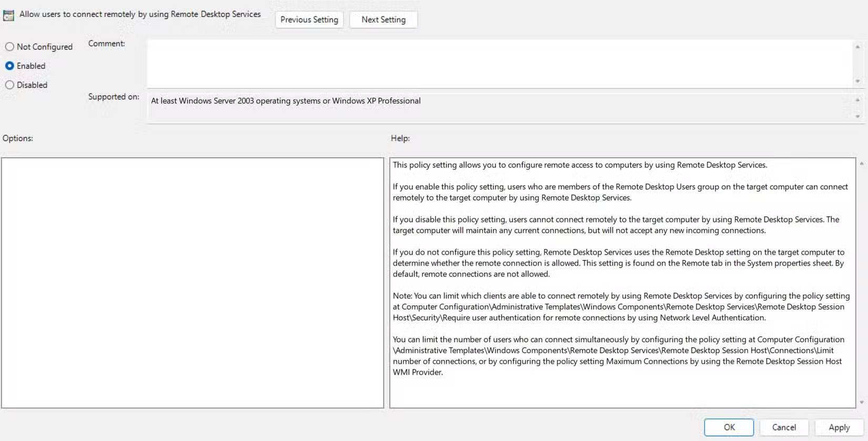
Task: Click the 'This policy setting allows you' help line
Action: pyautogui.click(x=580, y=165)
